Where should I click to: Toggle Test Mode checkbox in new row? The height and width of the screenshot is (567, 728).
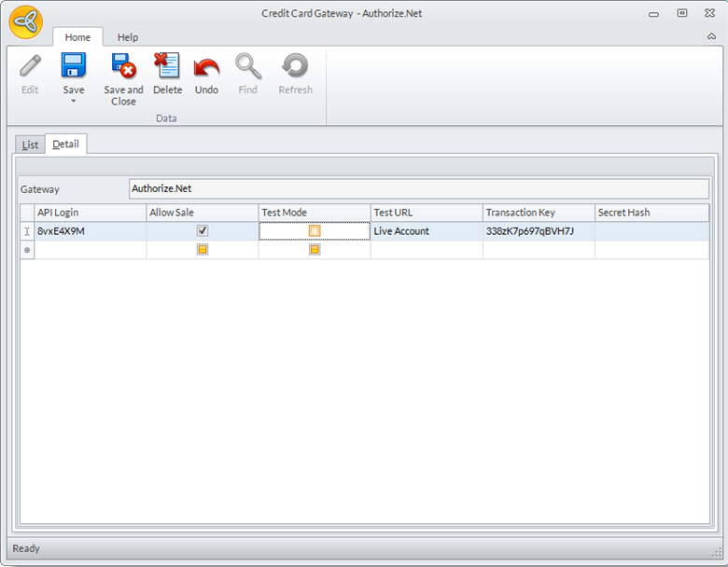[315, 250]
